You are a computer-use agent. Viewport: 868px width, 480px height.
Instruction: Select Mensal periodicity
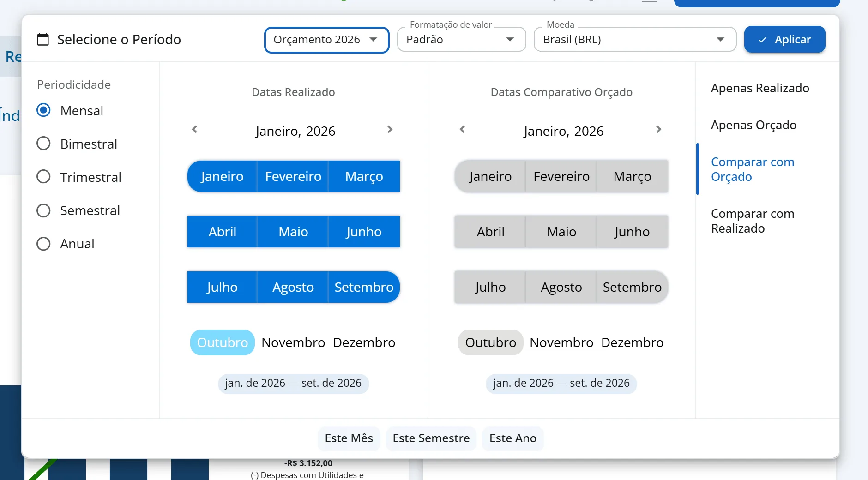(x=43, y=110)
